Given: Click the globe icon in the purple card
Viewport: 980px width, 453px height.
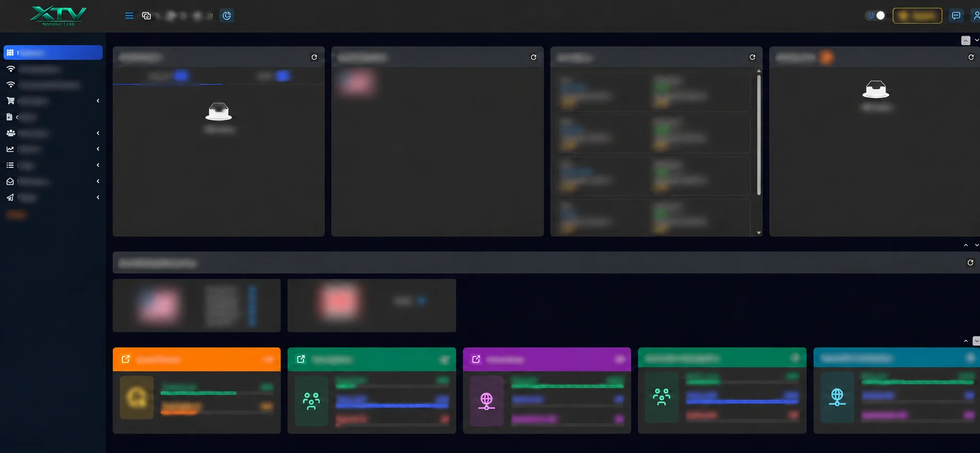Looking at the screenshot, I should (486, 401).
